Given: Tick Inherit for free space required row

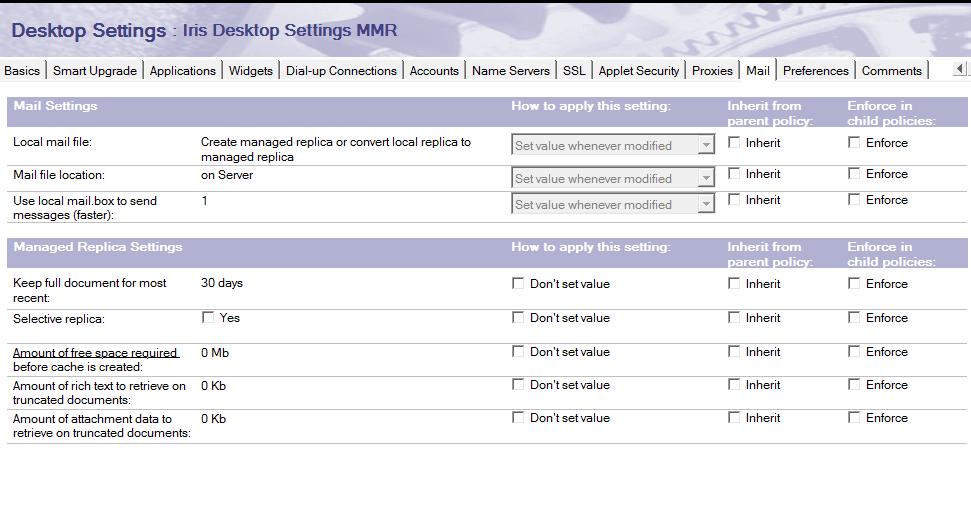Looking at the screenshot, I should pyautogui.click(x=734, y=351).
